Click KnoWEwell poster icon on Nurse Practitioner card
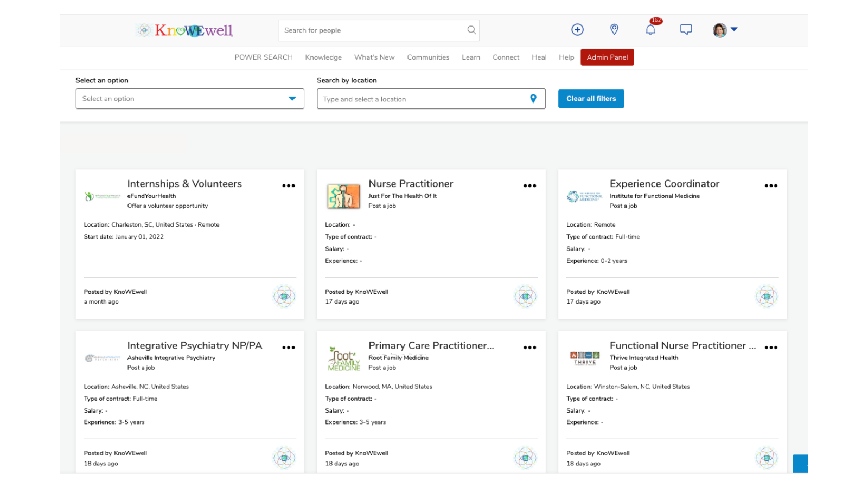This screenshot has height=488, width=868. tap(525, 297)
